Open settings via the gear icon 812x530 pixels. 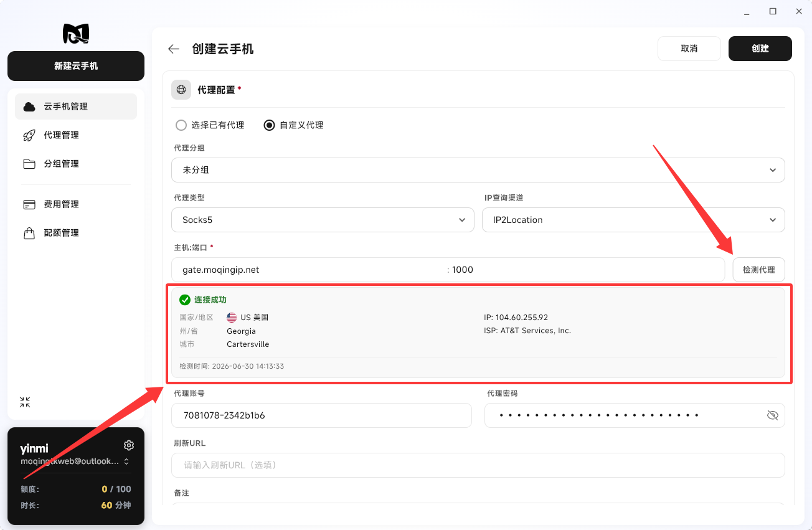129,445
